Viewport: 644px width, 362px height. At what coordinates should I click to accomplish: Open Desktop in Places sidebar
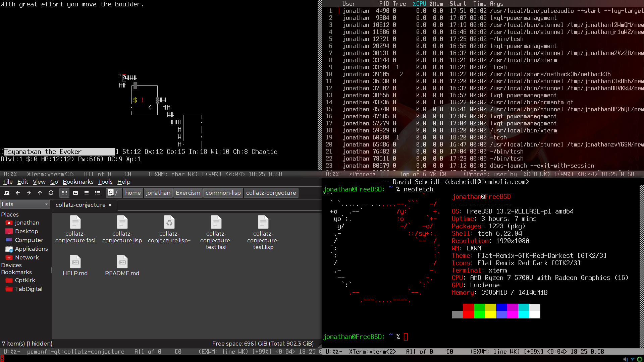tap(22, 231)
